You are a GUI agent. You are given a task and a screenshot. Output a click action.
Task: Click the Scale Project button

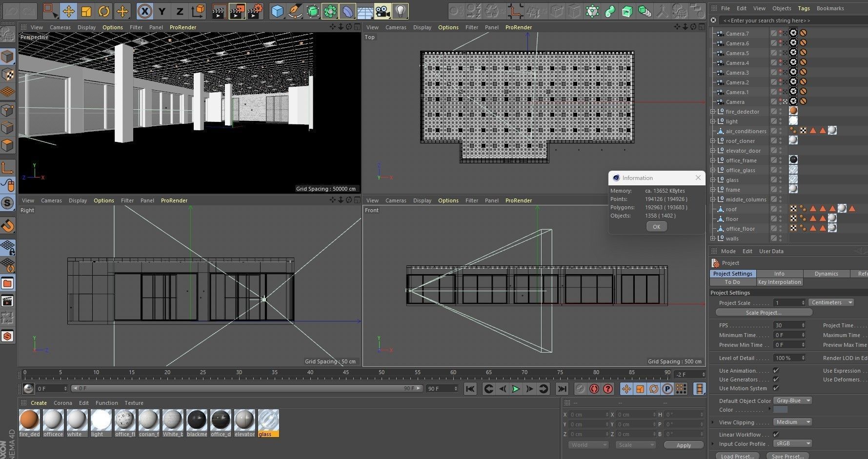pos(763,313)
